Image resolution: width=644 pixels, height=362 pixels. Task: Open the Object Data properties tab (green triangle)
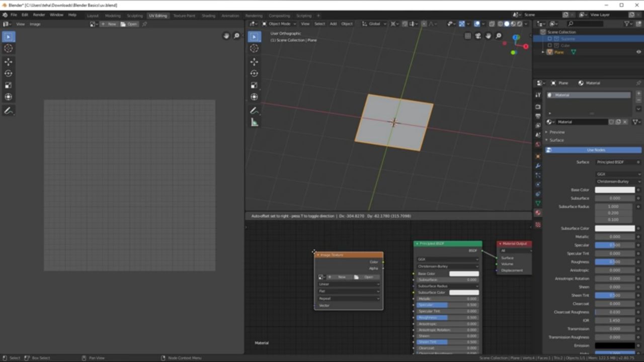point(538,203)
